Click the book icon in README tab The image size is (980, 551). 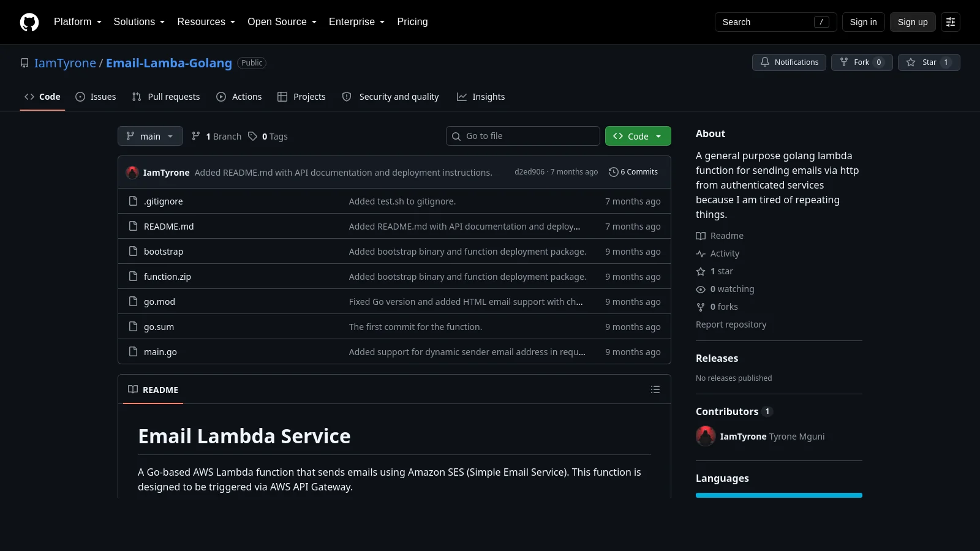point(133,389)
